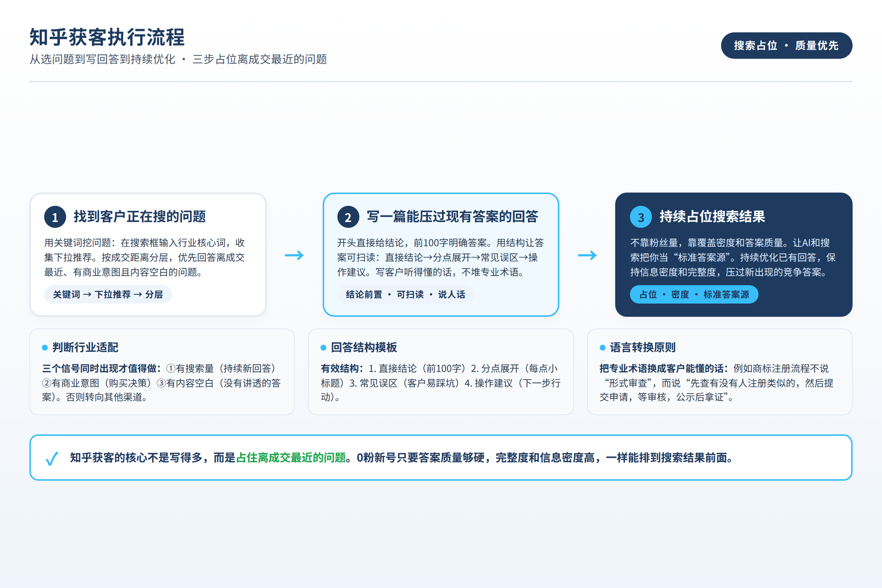Image resolution: width=882 pixels, height=588 pixels.
Task: Click the checkmark icon in bottom banner
Action: tap(52, 458)
